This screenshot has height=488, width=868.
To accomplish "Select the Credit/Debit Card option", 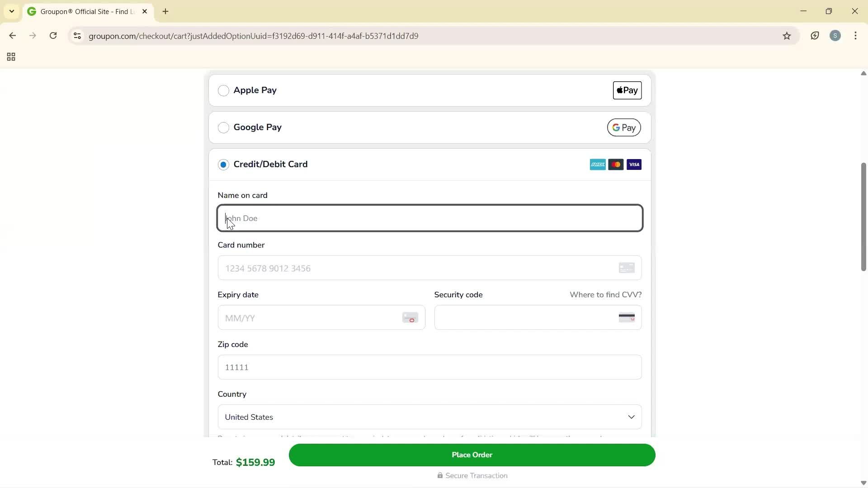I will click(224, 164).
